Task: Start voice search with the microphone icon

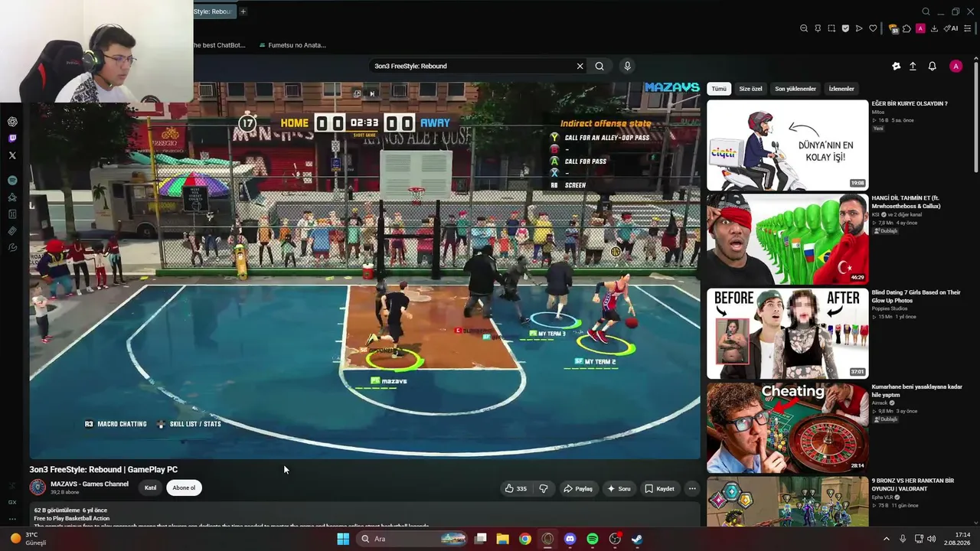Action: 628,66
